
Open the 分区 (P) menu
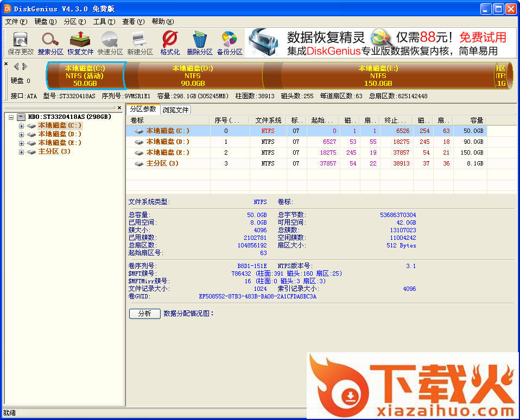point(74,22)
